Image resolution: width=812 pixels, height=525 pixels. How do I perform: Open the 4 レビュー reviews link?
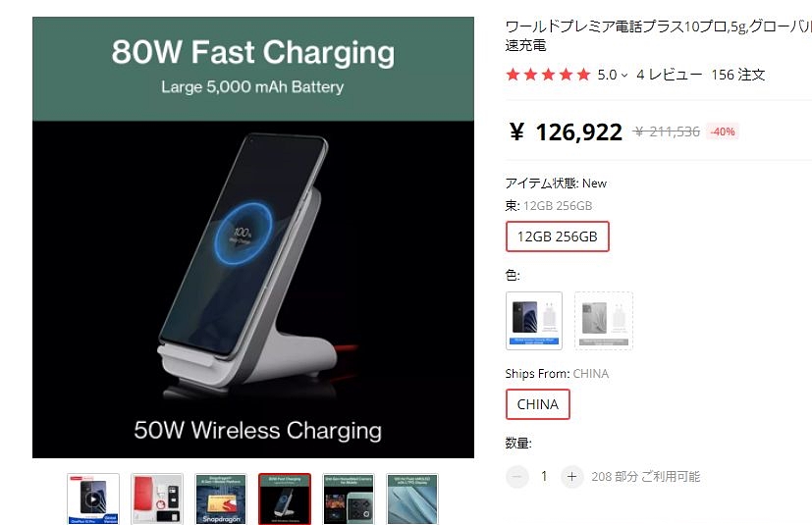(x=669, y=75)
